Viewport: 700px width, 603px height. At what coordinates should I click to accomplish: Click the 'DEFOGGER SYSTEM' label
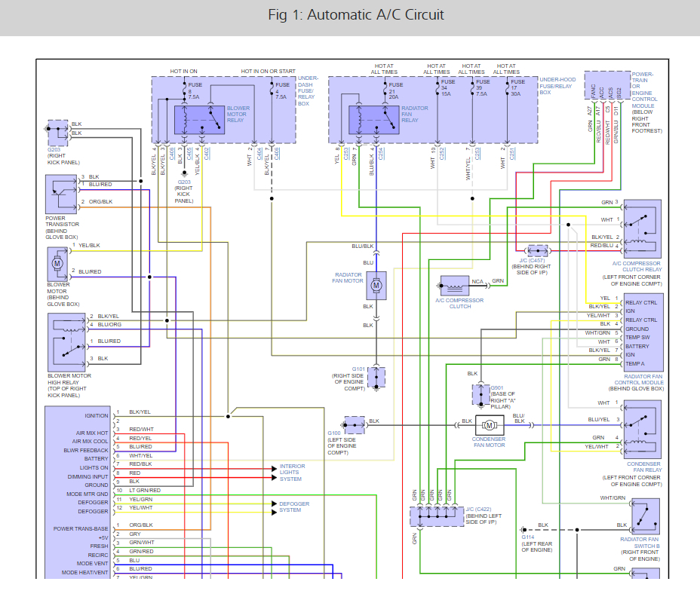pos(294,507)
